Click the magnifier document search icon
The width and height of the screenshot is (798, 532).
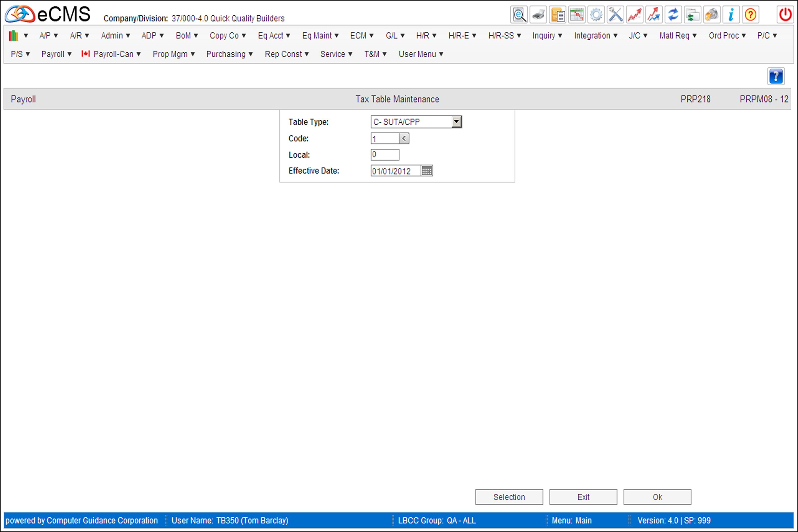coord(519,15)
